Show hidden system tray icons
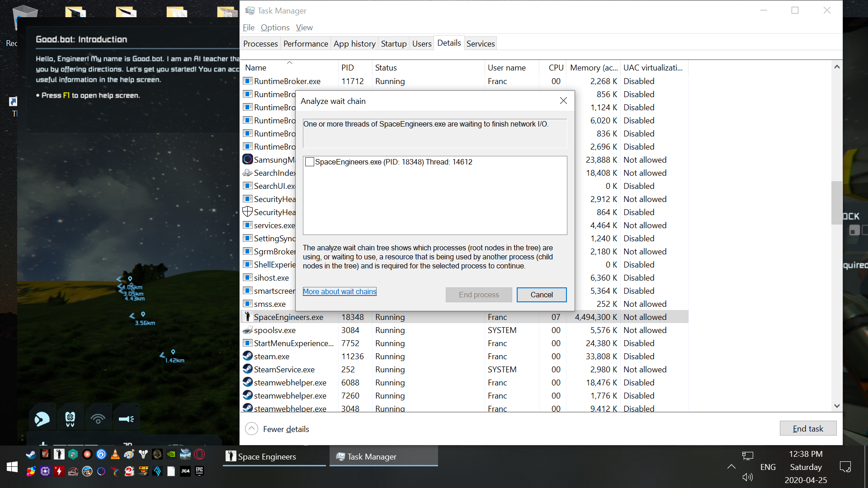The width and height of the screenshot is (868, 488). (731, 467)
